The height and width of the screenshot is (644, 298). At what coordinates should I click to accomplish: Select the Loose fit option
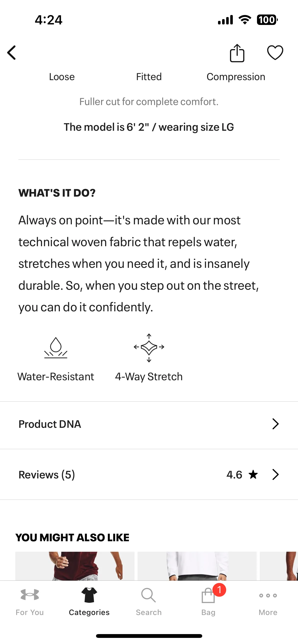(x=62, y=77)
